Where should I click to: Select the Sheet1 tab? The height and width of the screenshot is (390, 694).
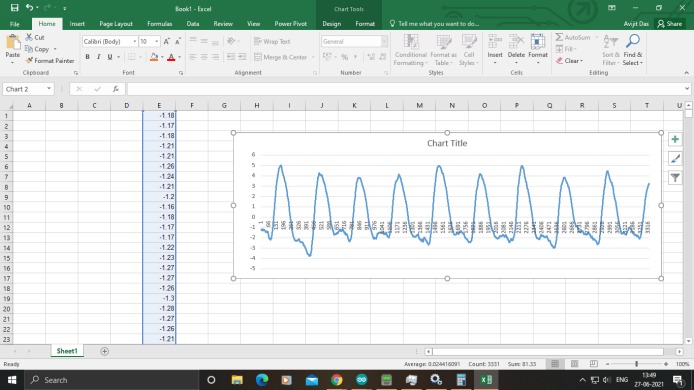[x=67, y=351]
